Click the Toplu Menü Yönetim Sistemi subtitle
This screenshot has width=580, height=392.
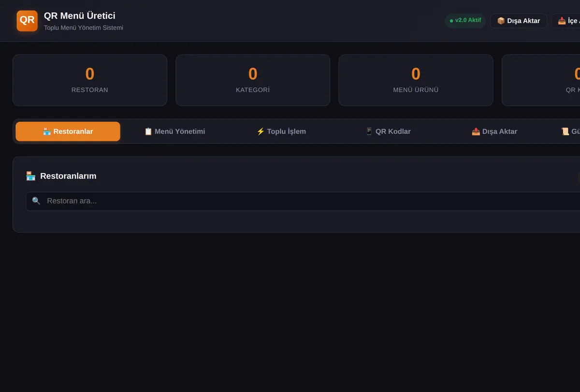tap(84, 28)
